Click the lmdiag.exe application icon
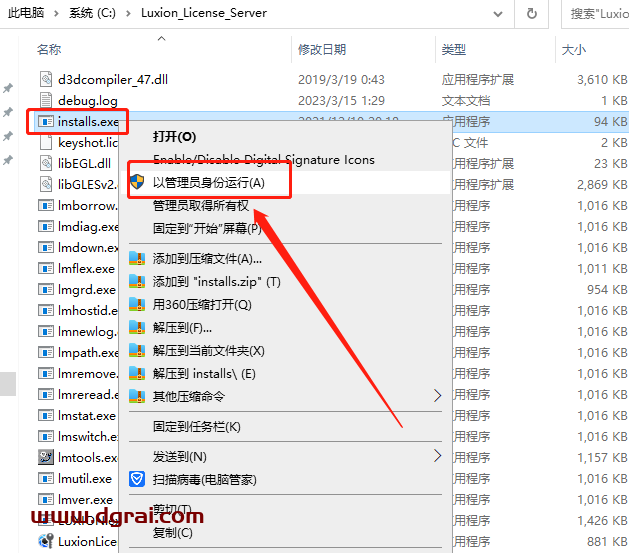The image size is (629, 553). (x=46, y=227)
